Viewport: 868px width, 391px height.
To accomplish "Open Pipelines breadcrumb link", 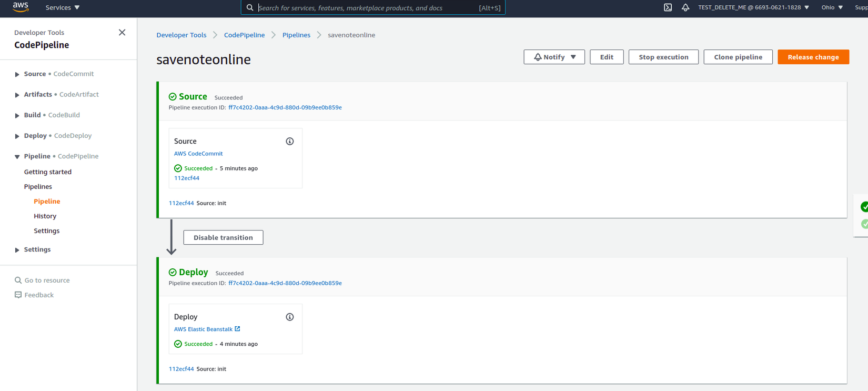I will point(296,35).
